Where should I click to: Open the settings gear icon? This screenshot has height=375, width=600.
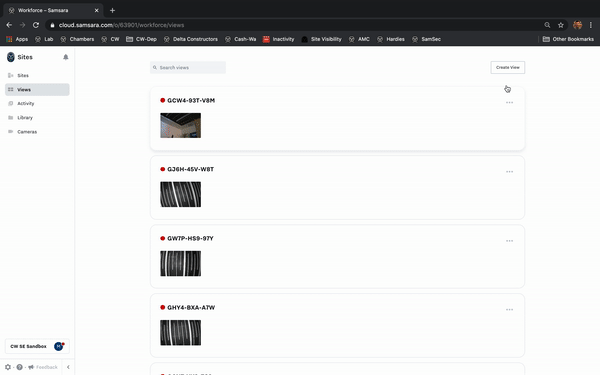[8, 367]
